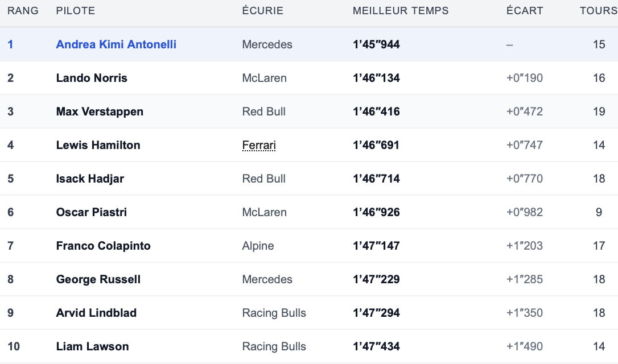The height and width of the screenshot is (364, 618).
Task: Sort by TOURS column header
Action: click(x=598, y=11)
